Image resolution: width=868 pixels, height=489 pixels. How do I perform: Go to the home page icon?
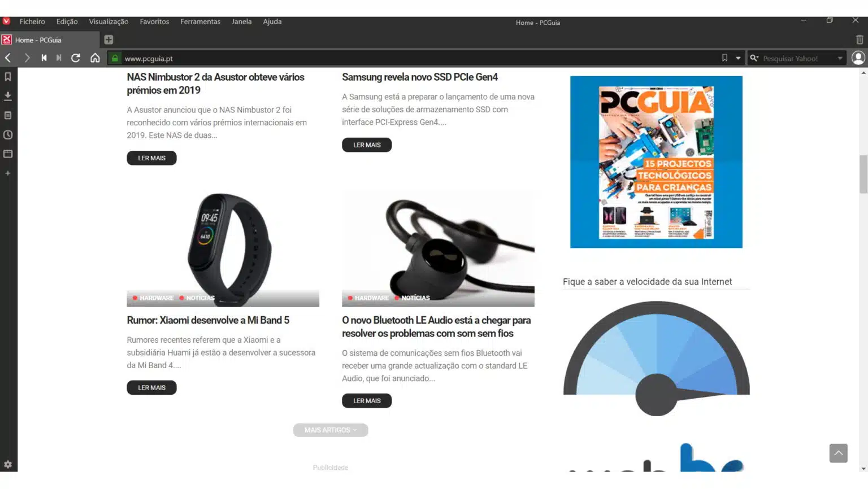pyautogui.click(x=95, y=58)
